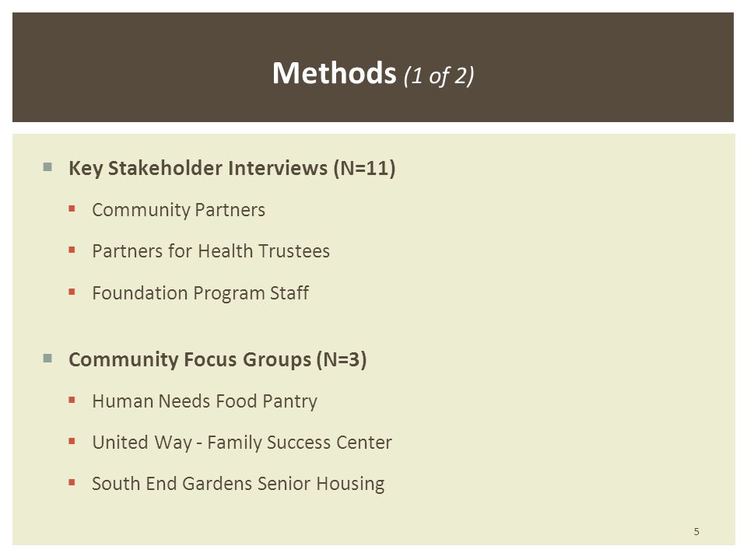Viewport: 747px width, 560px height.
Task: Select the Community Partners bullet text
Action: coord(179,210)
